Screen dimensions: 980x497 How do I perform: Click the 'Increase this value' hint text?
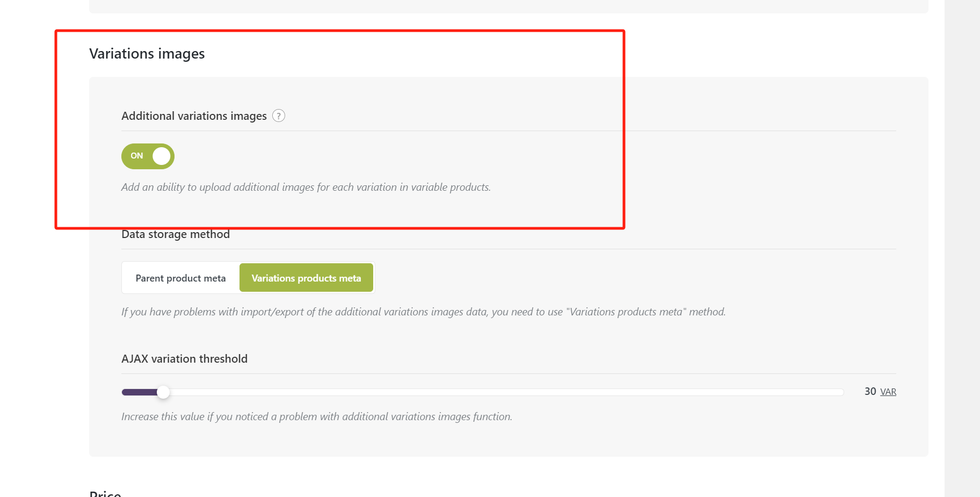point(316,417)
